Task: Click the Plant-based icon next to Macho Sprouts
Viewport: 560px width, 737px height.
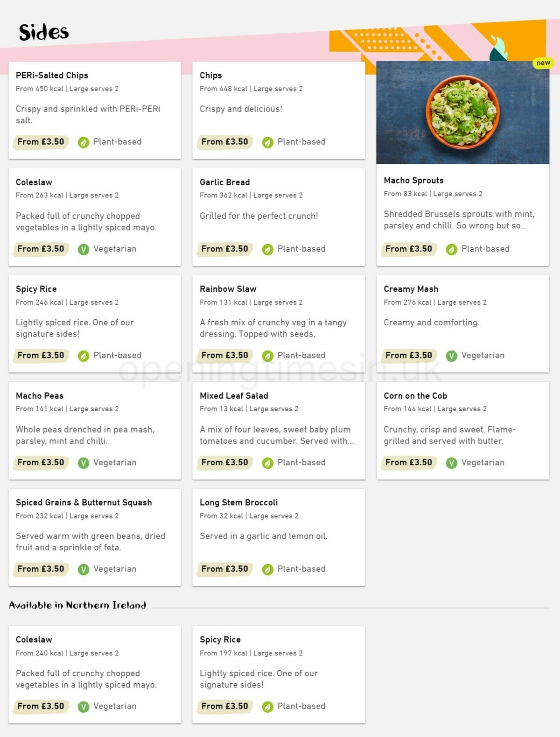Action: (451, 249)
